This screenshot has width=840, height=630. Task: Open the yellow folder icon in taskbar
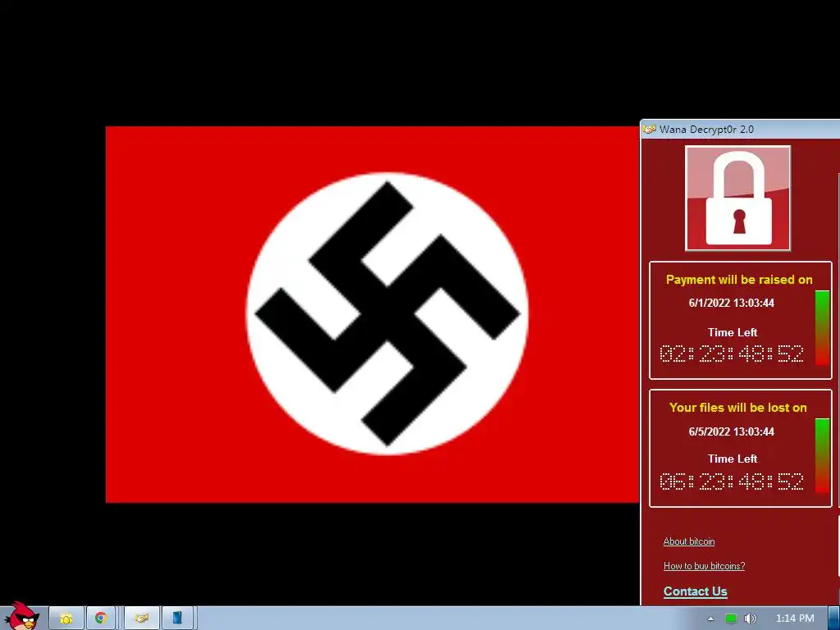pyautogui.click(x=66, y=619)
